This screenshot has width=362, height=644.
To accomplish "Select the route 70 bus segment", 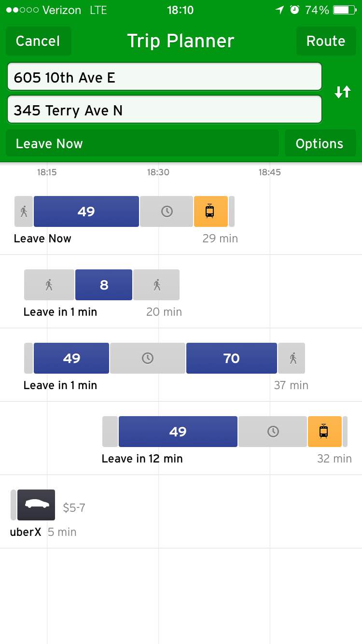I will pyautogui.click(x=232, y=358).
